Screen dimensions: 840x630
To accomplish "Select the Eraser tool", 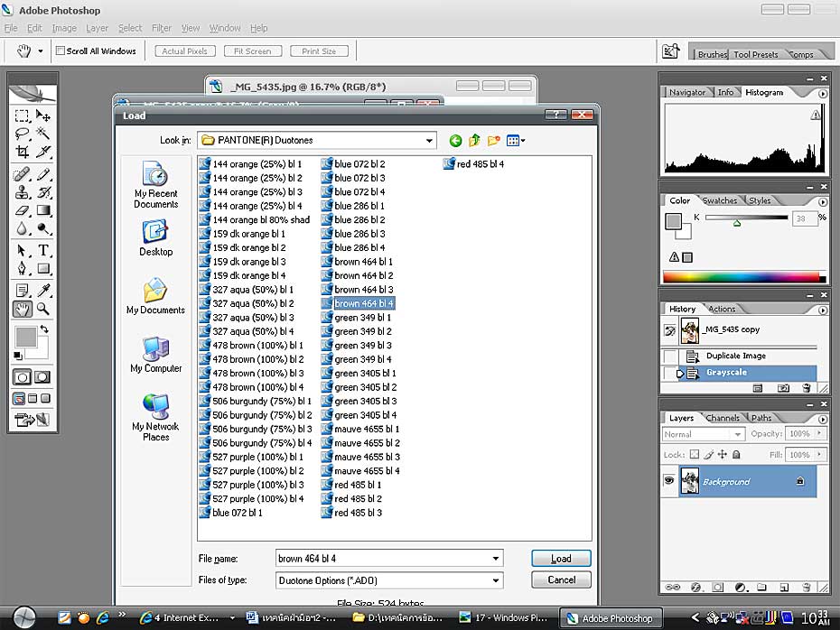I will [22, 210].
